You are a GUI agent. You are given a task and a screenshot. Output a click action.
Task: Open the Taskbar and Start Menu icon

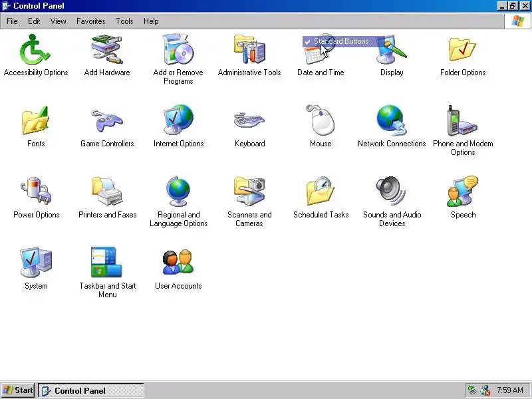(x=107, y=263)
